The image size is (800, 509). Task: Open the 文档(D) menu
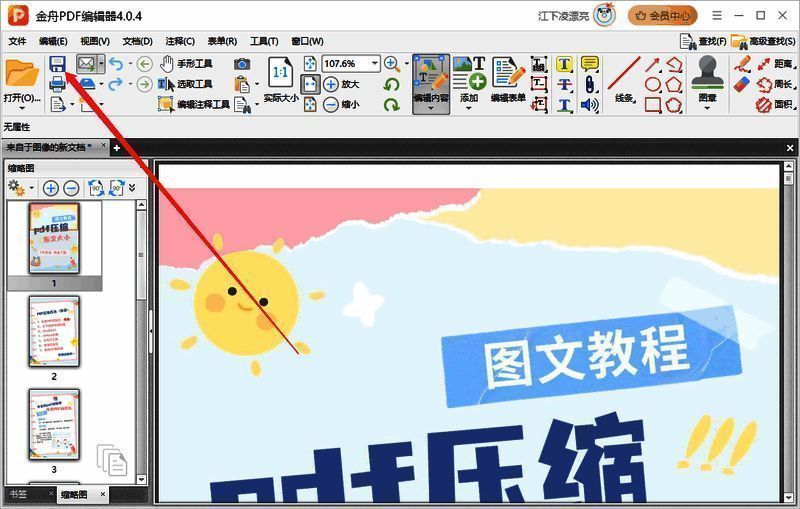coord(137,41)
